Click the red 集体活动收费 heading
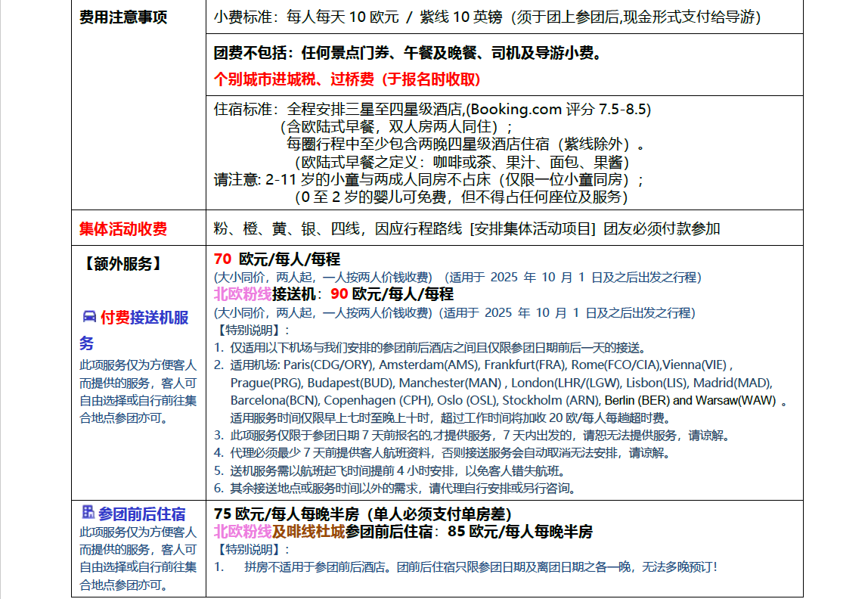 (x=123, y=229)
